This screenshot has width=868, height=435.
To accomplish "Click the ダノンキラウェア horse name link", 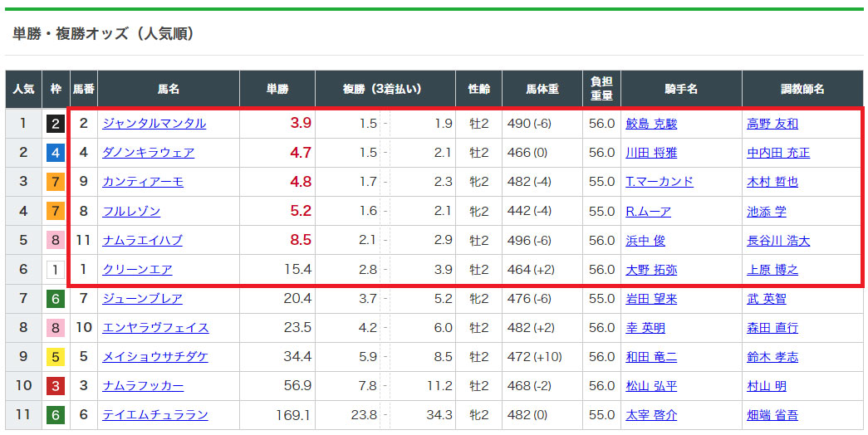I will click(x=148, y=153).
